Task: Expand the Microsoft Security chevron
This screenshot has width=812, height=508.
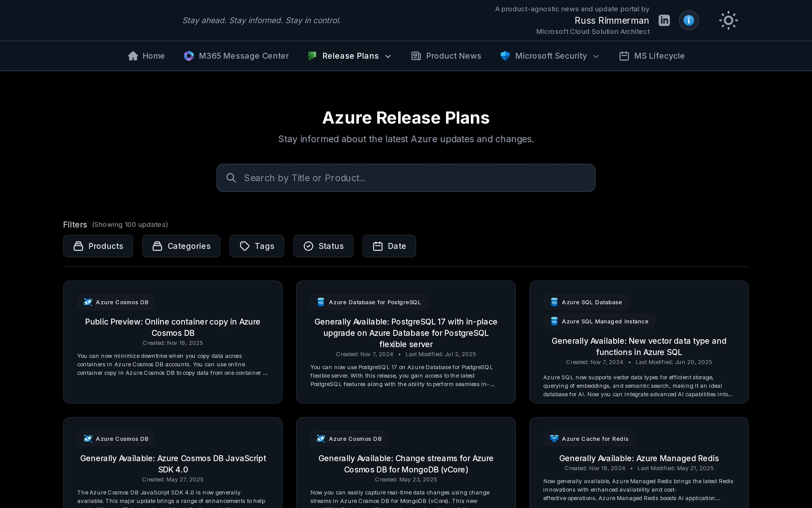Action: click(x=596, y=56)
